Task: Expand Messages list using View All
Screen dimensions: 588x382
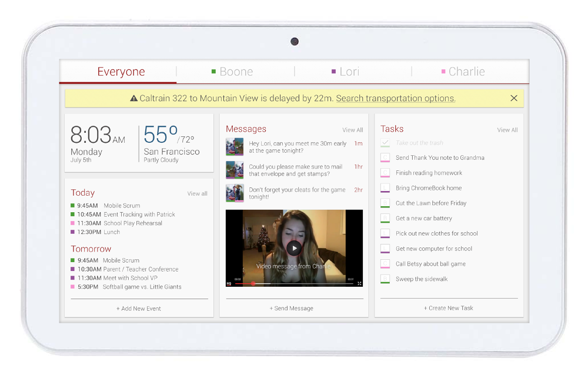Action: 352,130
